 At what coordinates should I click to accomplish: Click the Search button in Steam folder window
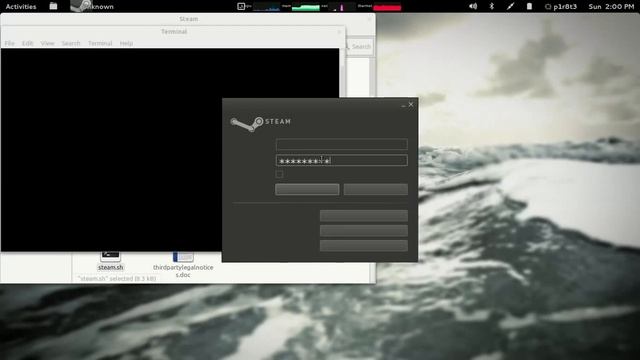tap(359, 47)
